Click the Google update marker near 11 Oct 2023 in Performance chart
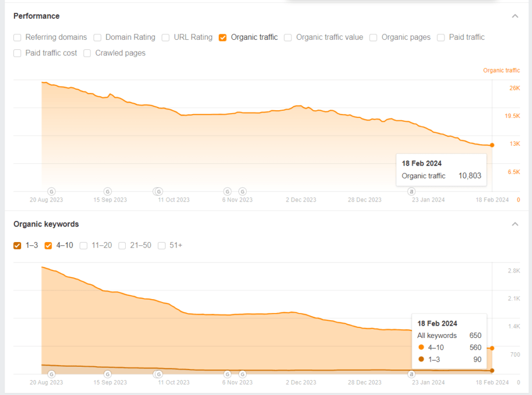This screenshot has width=532, height=395. (158, 192)
